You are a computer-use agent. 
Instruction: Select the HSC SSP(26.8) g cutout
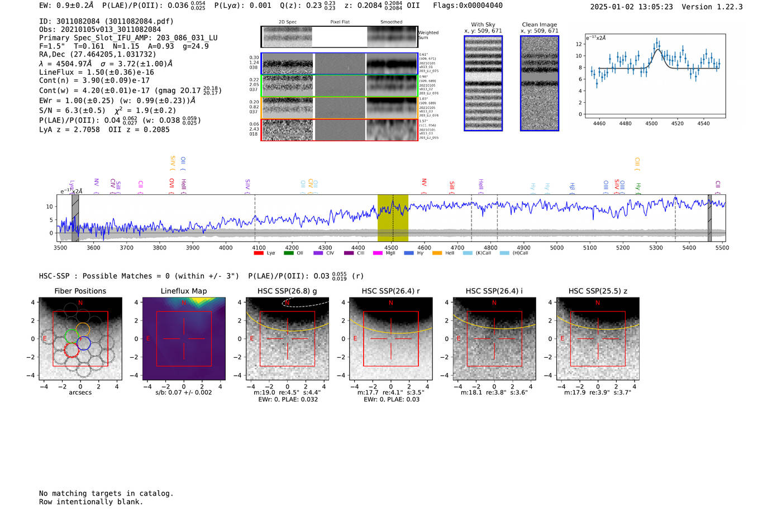(x=287, y=339)
